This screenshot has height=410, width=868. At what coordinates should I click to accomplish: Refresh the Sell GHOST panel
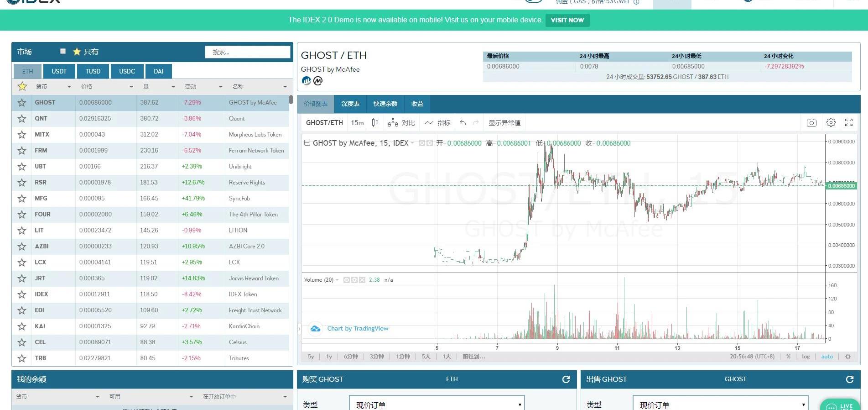[x=850, y=379]
